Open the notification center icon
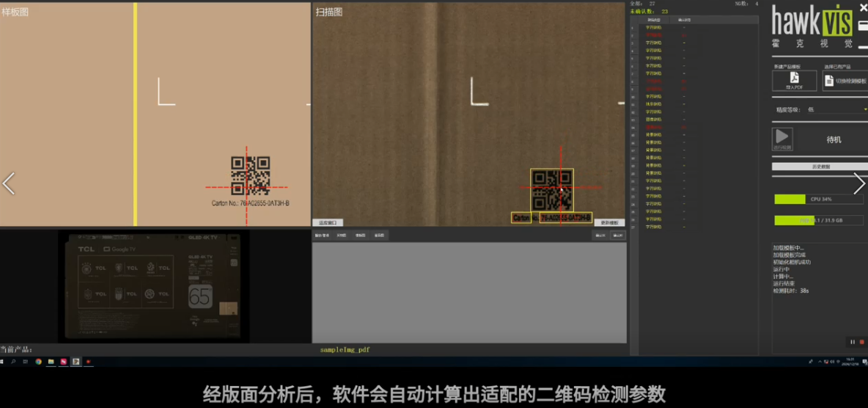 [864, 362]
